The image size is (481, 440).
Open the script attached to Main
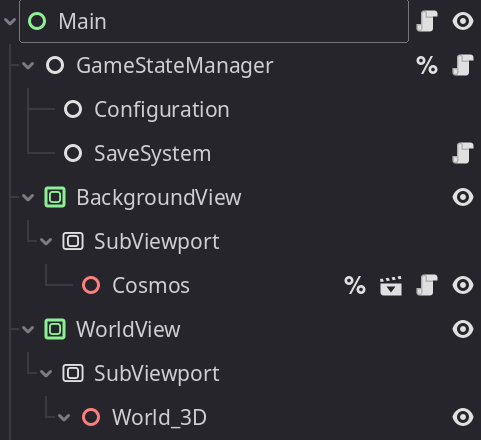click(x=427, y=21)
